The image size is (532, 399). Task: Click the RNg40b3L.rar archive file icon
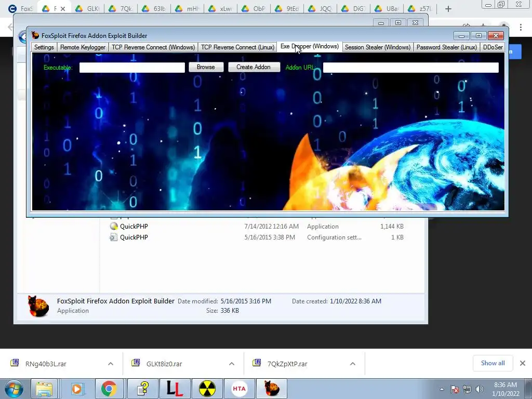coord(15,363)
